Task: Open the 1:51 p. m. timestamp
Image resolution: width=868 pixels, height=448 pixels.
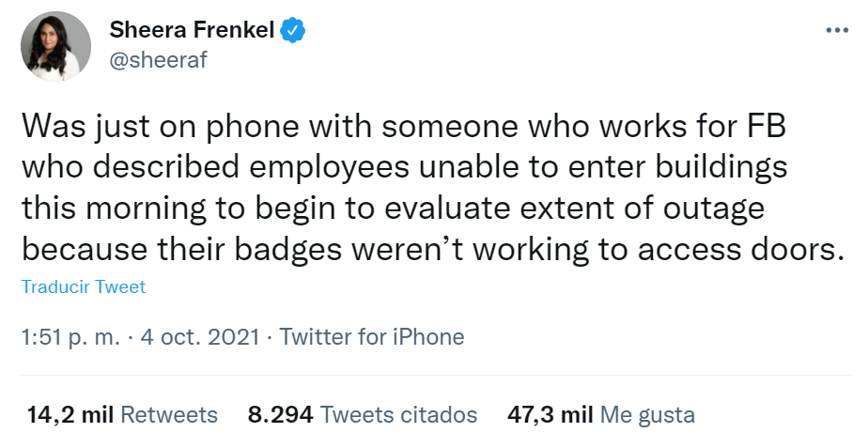Action: [70, 336]
